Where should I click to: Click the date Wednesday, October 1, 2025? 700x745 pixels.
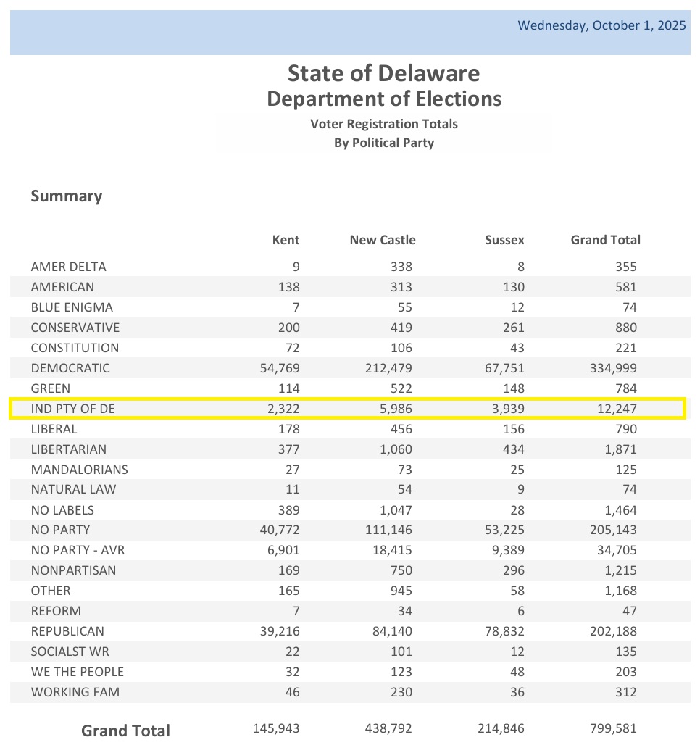coord(601,25)
